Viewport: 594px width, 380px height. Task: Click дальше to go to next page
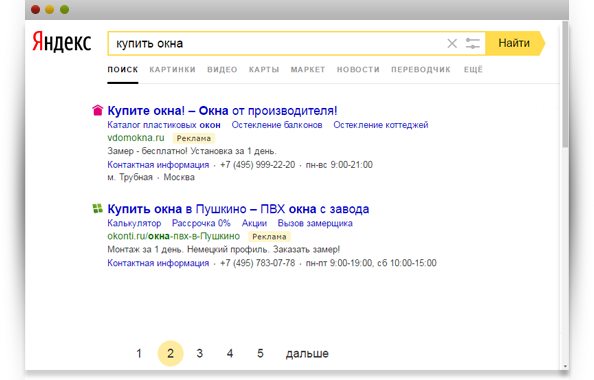(x=307, y=354)
